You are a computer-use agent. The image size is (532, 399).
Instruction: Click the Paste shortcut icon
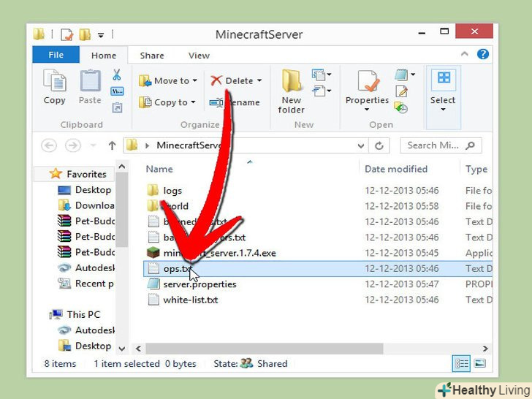coord(117,107)
